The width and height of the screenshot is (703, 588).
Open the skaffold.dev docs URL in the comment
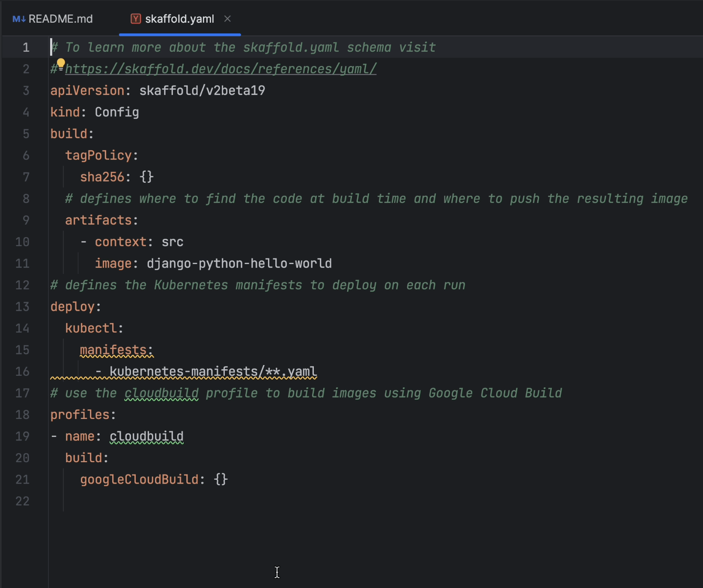click(x=220, y=69)
